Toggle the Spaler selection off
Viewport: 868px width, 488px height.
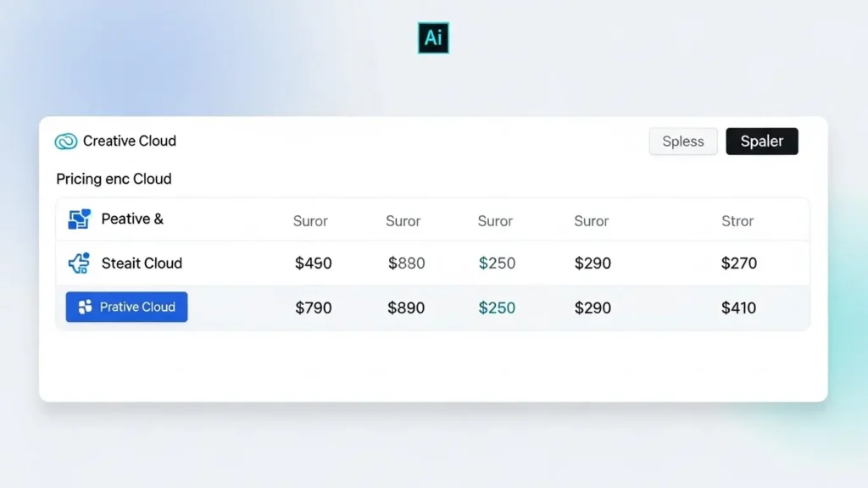[x=761, y=141]
